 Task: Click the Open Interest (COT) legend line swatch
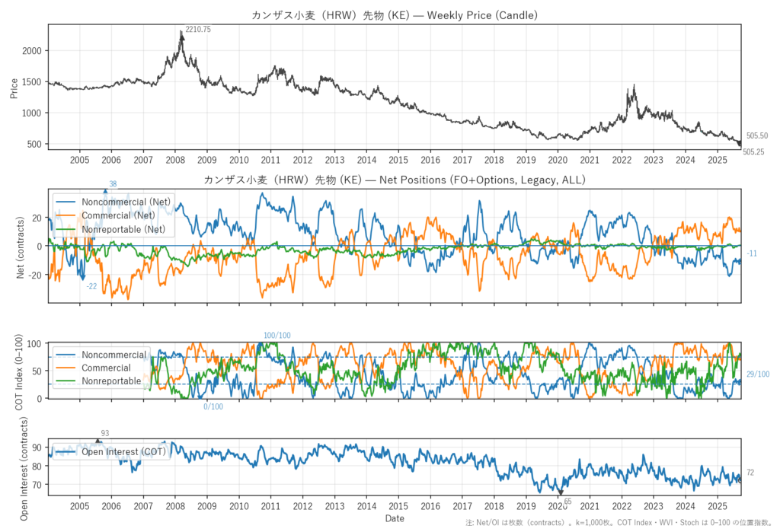65,452
